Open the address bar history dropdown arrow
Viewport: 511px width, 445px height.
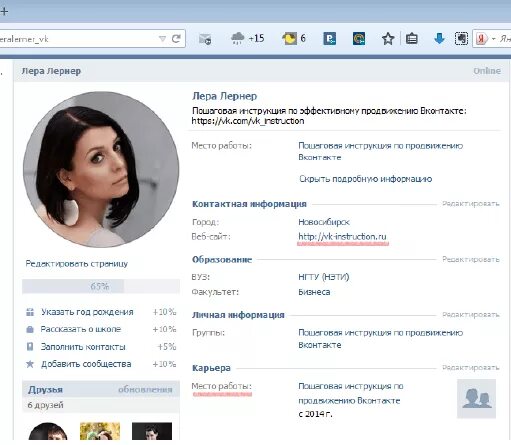[162, 39]
